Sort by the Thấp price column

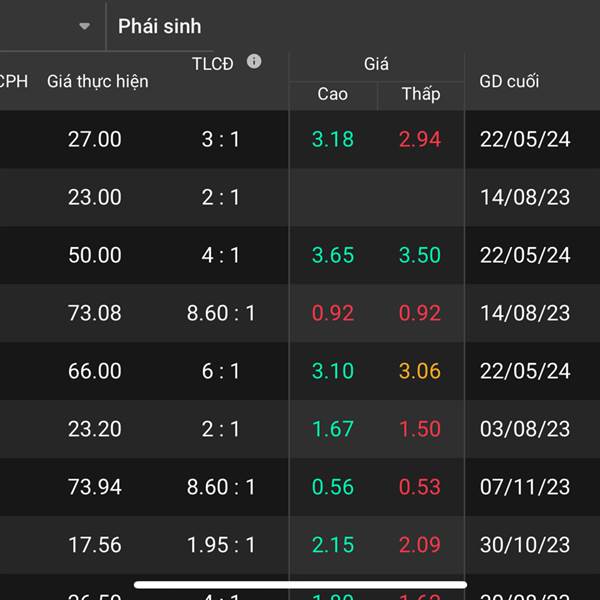coord(420,95)
